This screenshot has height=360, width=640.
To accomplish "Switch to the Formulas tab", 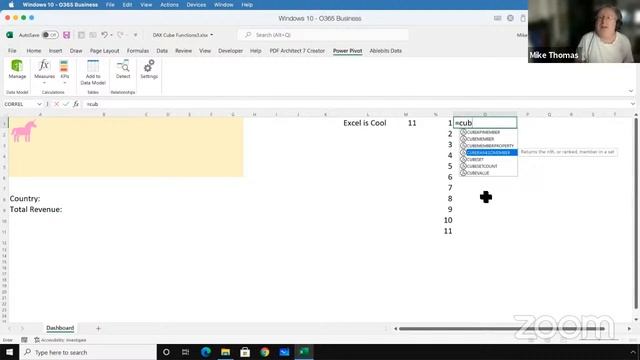I will [x=138, y=51].
